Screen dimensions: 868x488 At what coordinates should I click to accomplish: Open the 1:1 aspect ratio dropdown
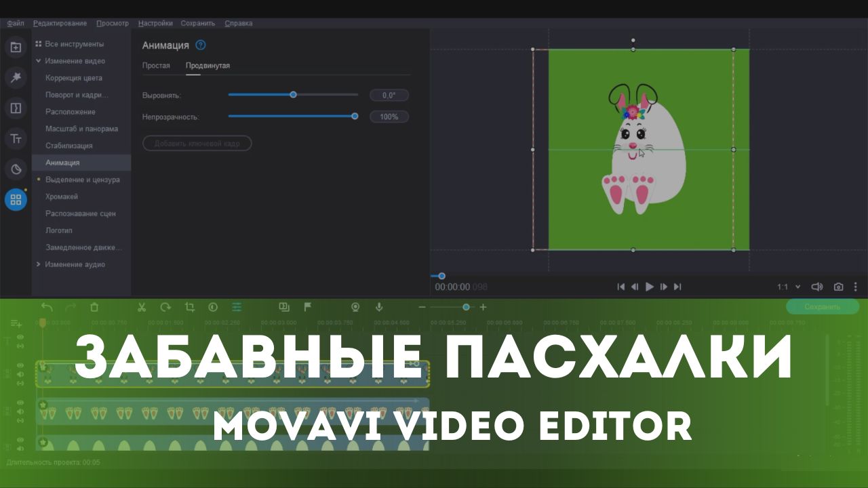click(x=789, y=287)
